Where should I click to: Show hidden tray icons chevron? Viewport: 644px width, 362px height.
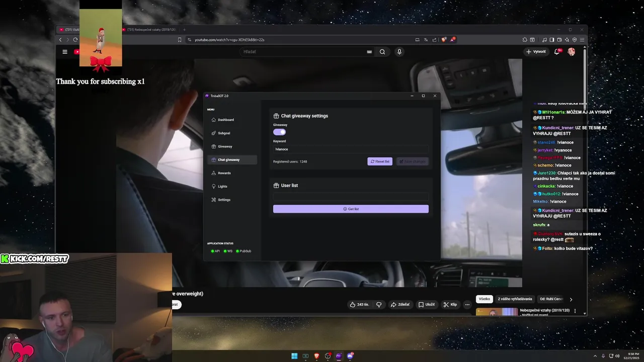coord(595,356)
